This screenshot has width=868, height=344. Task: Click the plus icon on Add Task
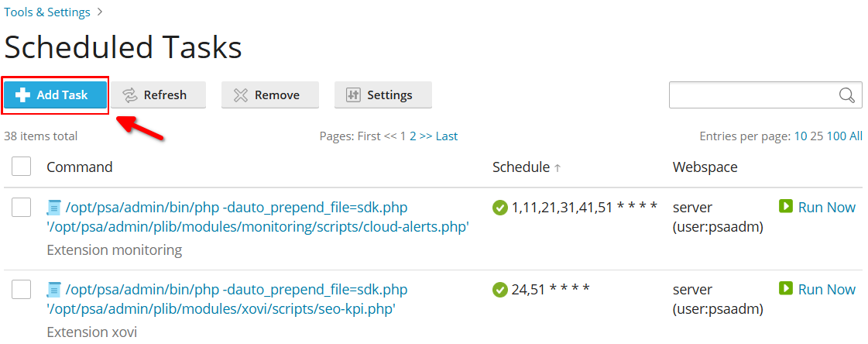[22, 95]
